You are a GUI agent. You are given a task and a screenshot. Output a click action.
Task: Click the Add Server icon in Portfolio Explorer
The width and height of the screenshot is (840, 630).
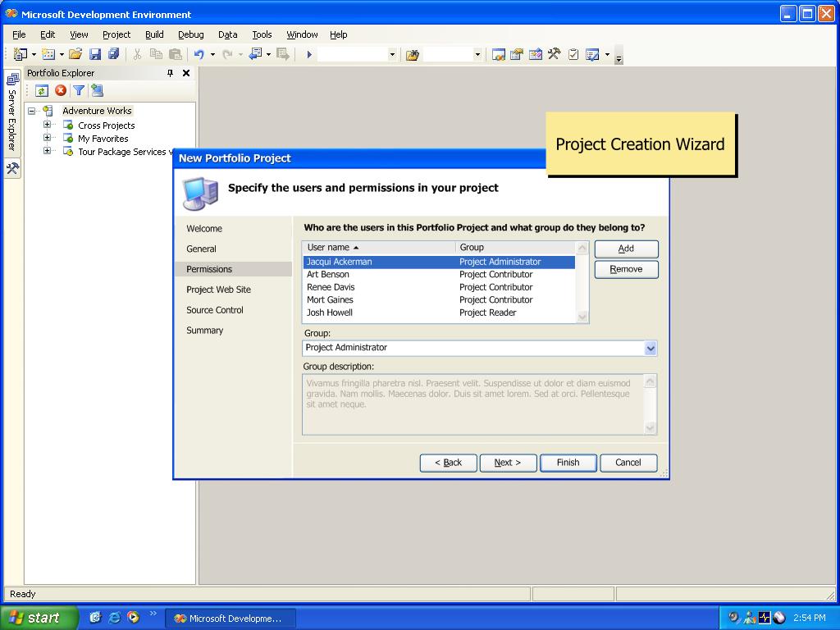[97, 90]
